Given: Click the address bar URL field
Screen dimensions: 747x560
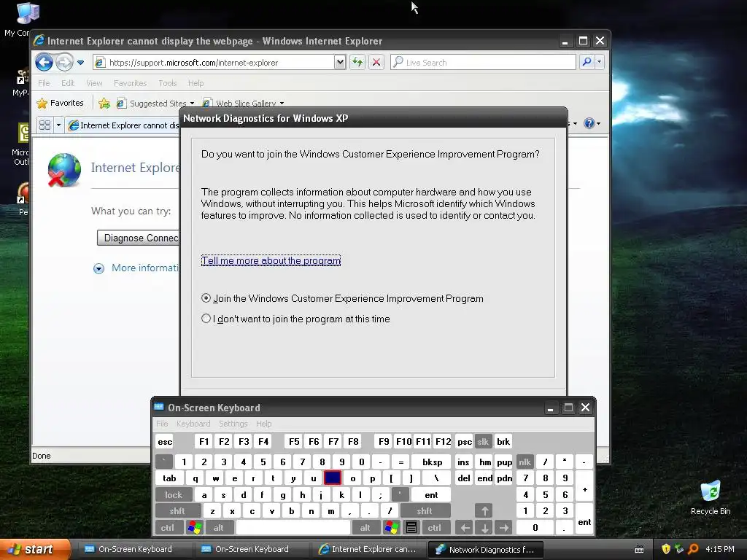Looking at the screenshot, I should pyautogui.click(x=214, y=63).
